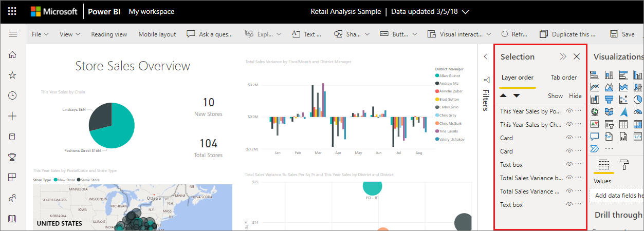Open the app launcher waffle icon
This screenshot has height=231, width=644.
pyautogui.click(x=13, y=11)
